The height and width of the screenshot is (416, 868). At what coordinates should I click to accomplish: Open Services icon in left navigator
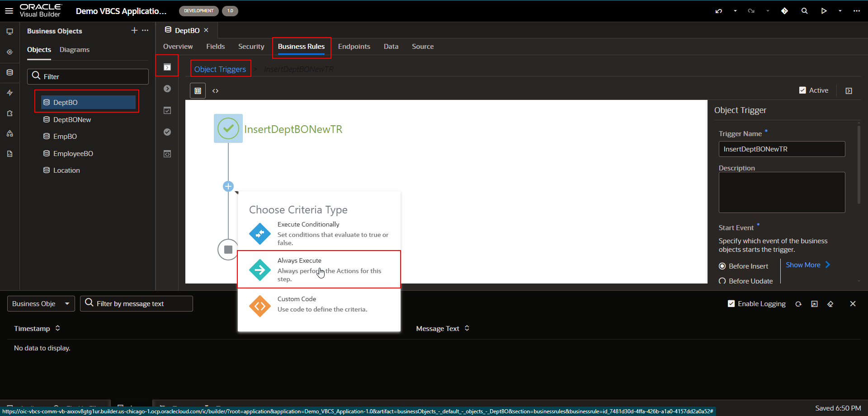coord(9,52)
